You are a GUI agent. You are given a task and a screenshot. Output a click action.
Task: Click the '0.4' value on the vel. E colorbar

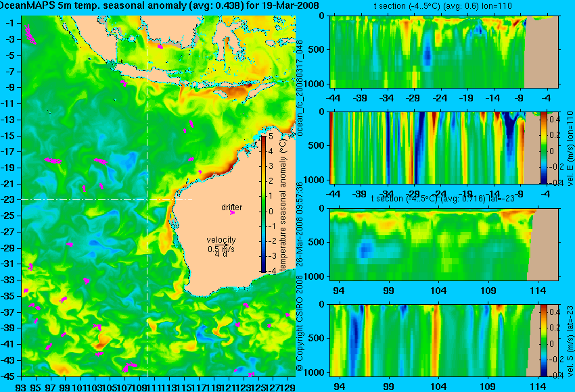point(555,120)
